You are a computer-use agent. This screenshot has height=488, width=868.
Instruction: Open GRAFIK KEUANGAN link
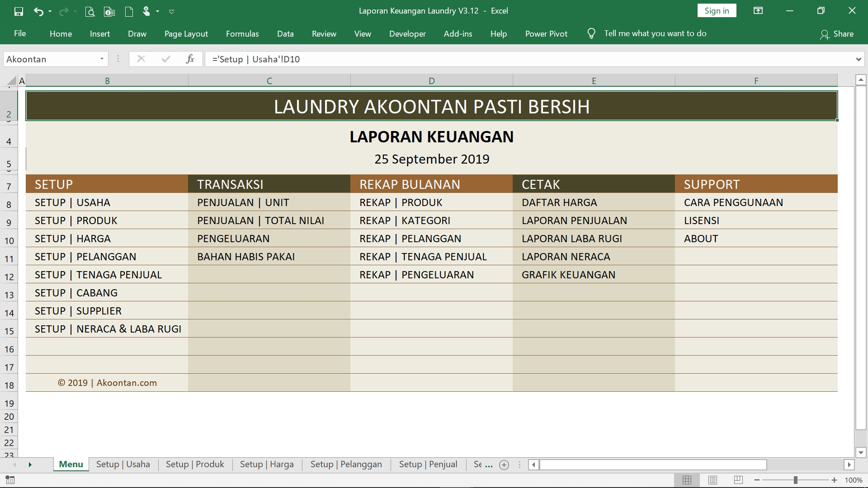pos(568,275)
